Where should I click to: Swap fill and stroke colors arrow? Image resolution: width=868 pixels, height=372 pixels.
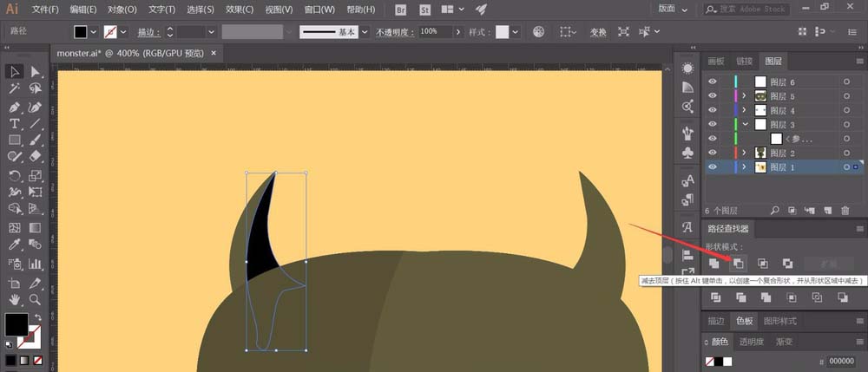point(38,317)
